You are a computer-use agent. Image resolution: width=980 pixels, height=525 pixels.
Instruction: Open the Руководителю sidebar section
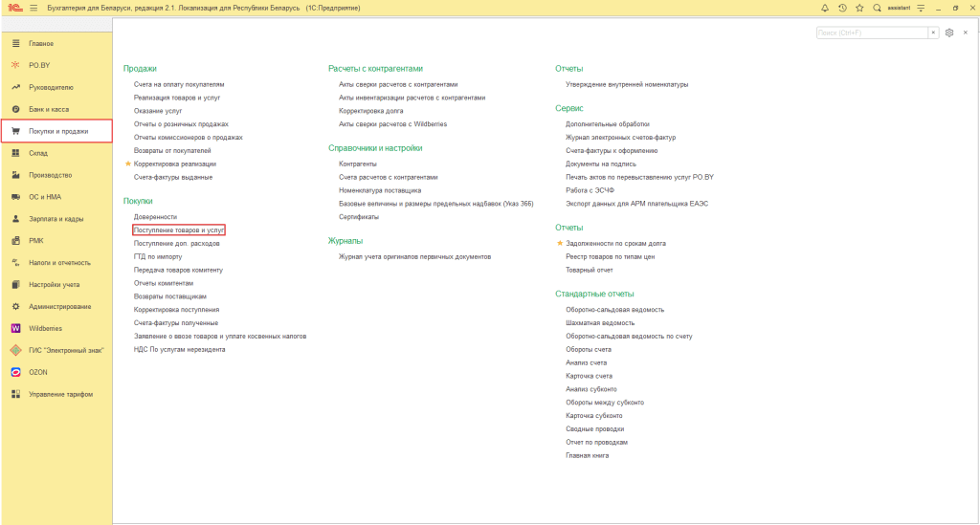56,87
